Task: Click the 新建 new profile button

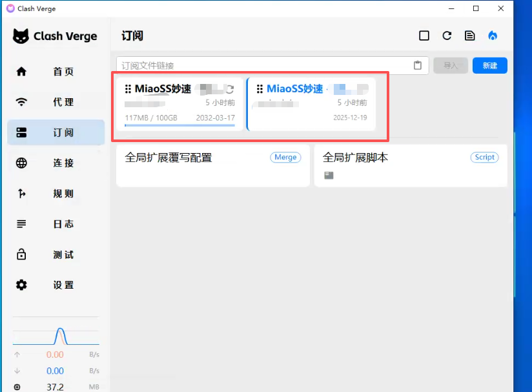Action: point(489,65)
